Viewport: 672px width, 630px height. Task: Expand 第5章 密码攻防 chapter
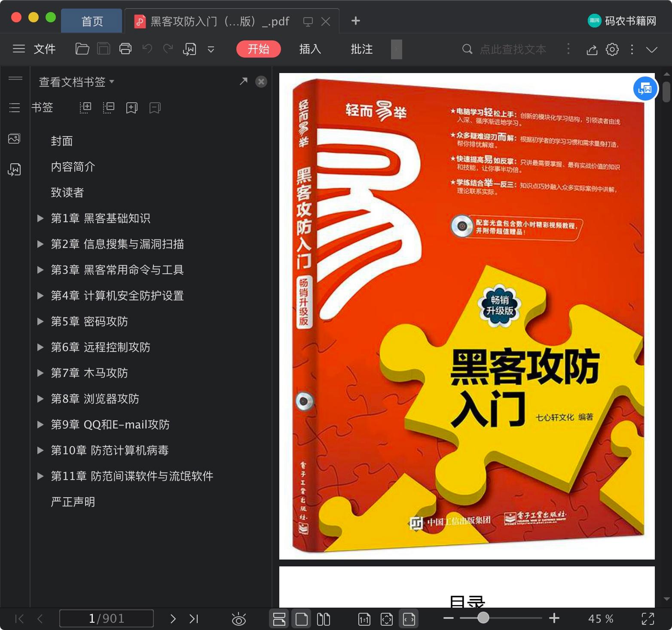40,321
